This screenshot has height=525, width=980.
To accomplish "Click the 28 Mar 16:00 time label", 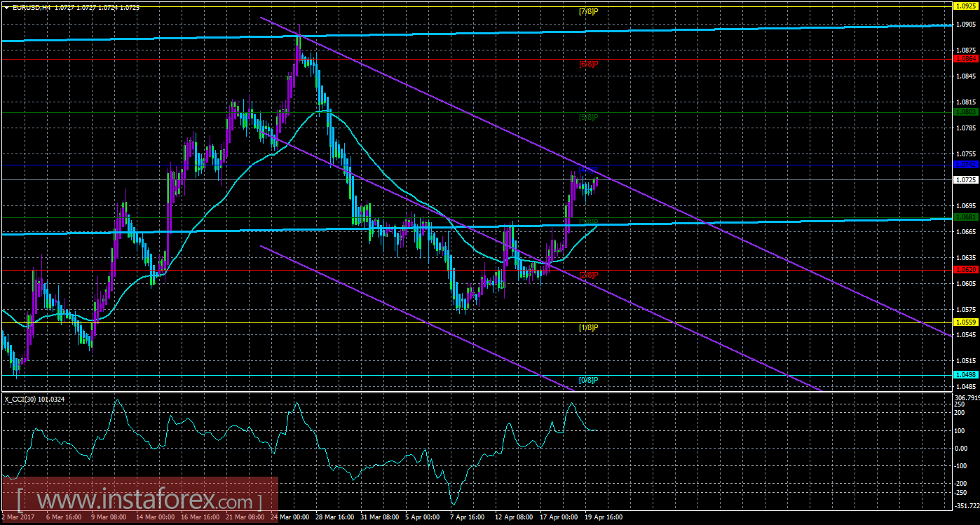I will [336, 517].
